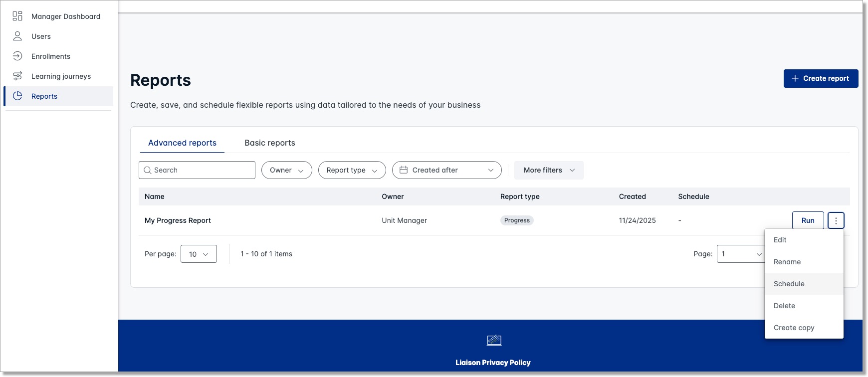Click the Manager Dashboard grid icon
This screenshot has height=377, width=868.
pyautogui.click(x=17, y=16)
